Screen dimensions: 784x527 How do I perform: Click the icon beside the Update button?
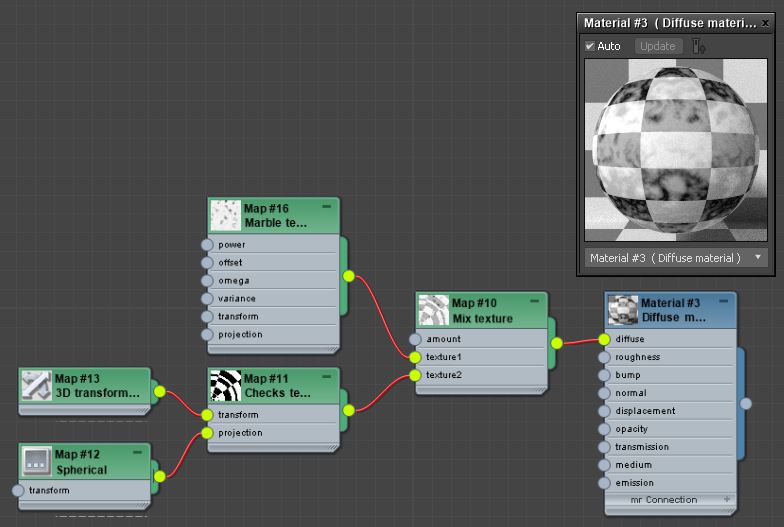pyautogui.click(x=699, y=46)
